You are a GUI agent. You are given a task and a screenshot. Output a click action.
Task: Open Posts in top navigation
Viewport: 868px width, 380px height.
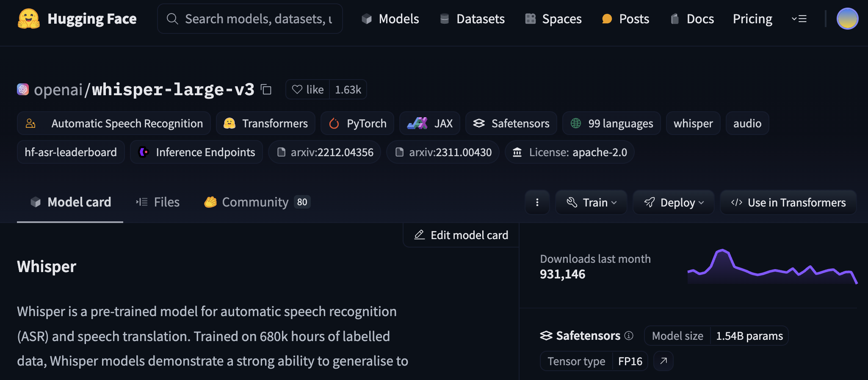[625, 19]
